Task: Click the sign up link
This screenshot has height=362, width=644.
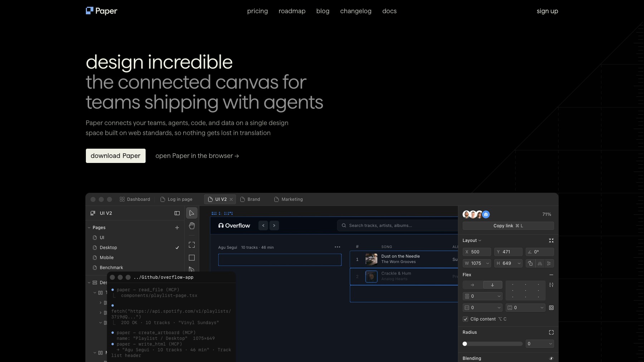Action: (547, 11)
